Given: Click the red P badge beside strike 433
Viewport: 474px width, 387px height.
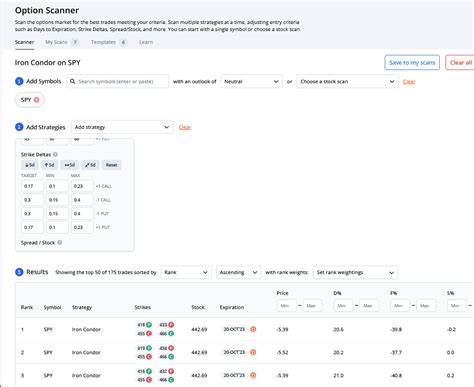Looking at the screenshot, I should pos(171,325).
